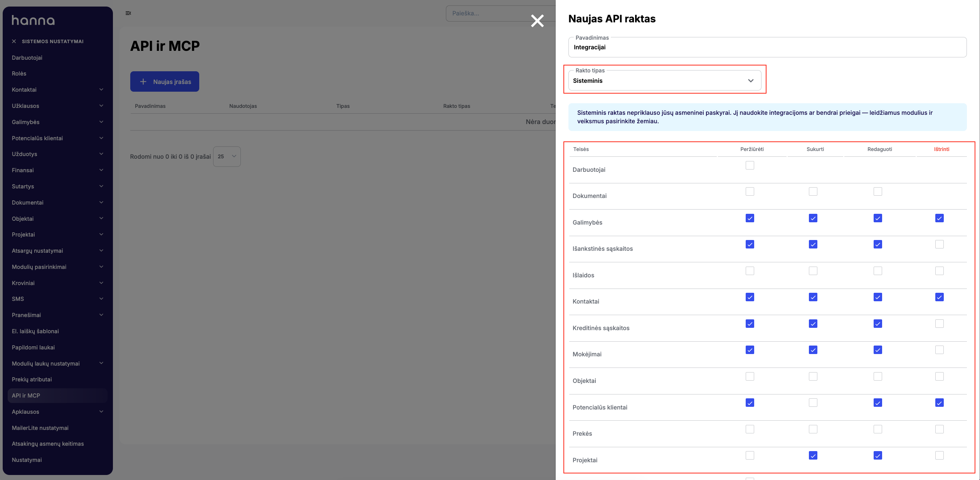The image size is (980, 480).
Task: Uncheck Ištrinti for Potencialūs klientai
Action: [940, 403]
